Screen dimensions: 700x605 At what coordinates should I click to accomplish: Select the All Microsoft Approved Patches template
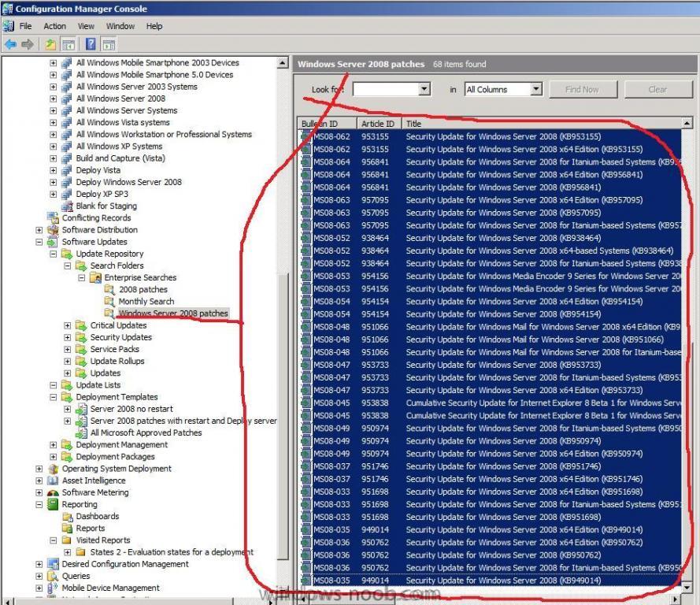[x=146, y=432]
